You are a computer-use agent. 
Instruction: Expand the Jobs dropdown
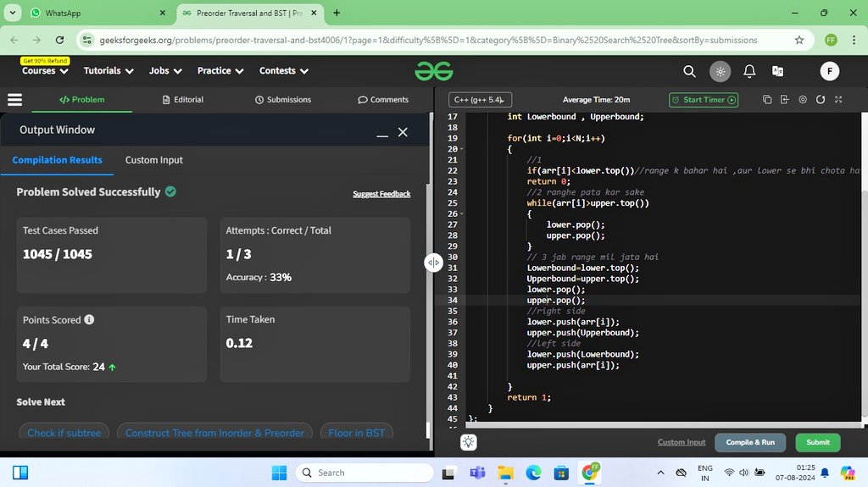(165, 71)
